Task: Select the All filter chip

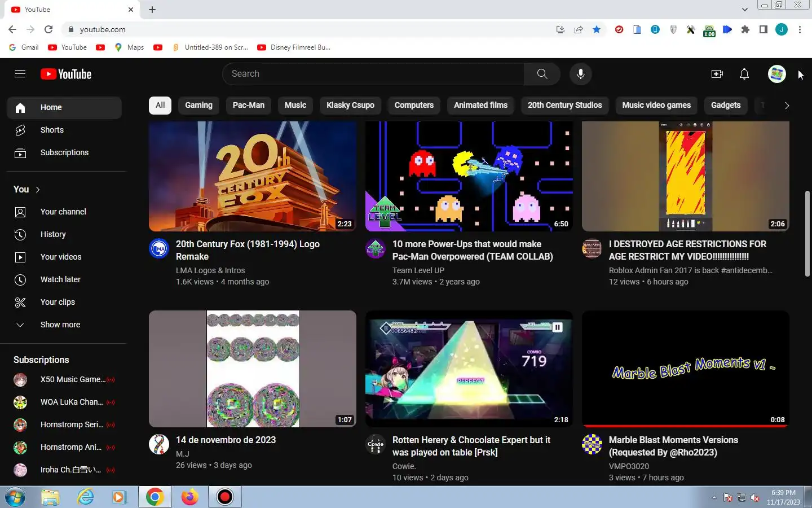Action: [160, 105]
